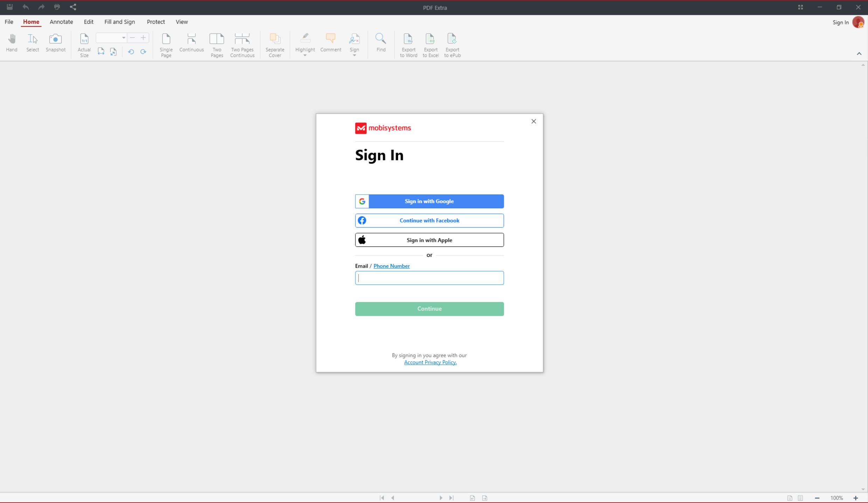Open the Fill and Sign ribbon tab
Viewport: 868px width, 503px height.
click(x=119, y=22)
